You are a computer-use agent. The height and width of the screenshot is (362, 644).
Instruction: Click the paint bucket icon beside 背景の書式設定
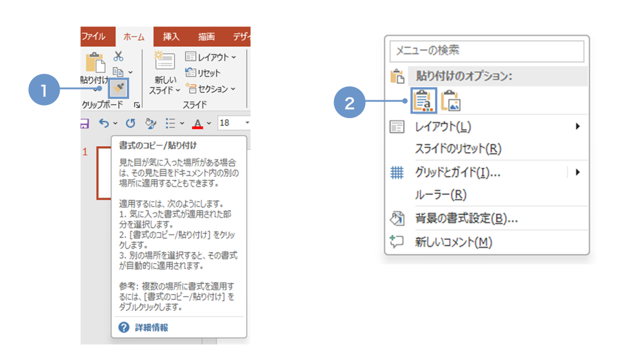click(x=397, y=218)
